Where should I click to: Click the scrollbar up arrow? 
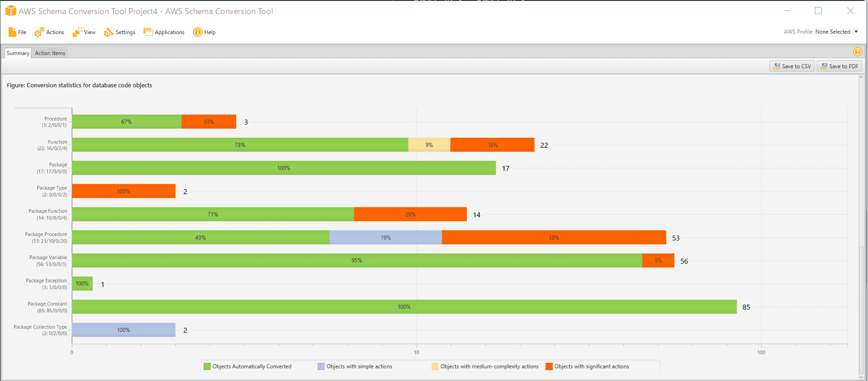[861, 77]
